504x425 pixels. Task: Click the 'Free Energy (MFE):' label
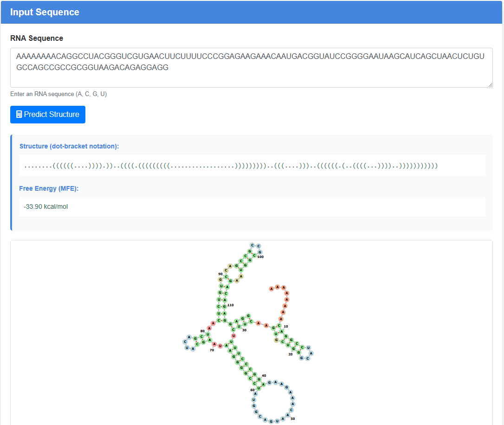click(49, 188)
